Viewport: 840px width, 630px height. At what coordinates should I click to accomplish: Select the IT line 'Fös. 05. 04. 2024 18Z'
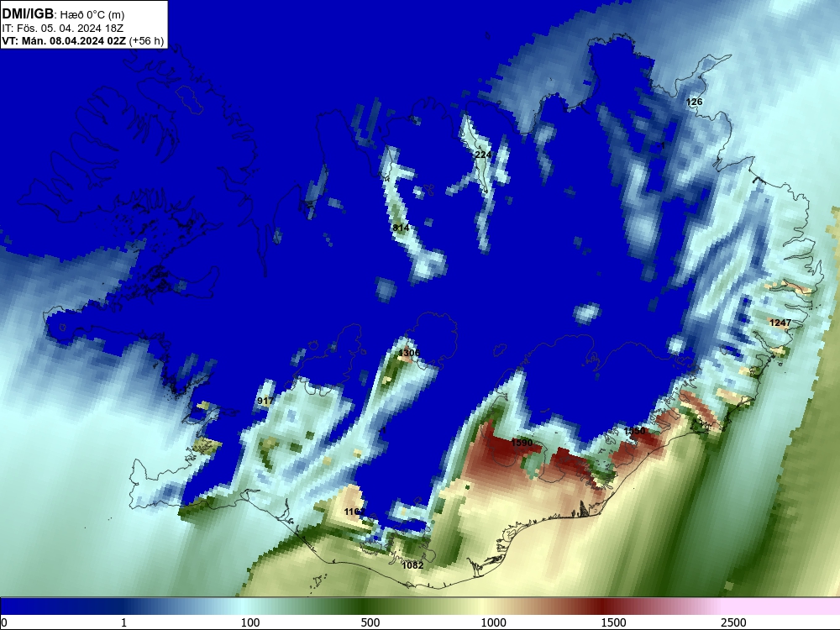pos(70,29)
